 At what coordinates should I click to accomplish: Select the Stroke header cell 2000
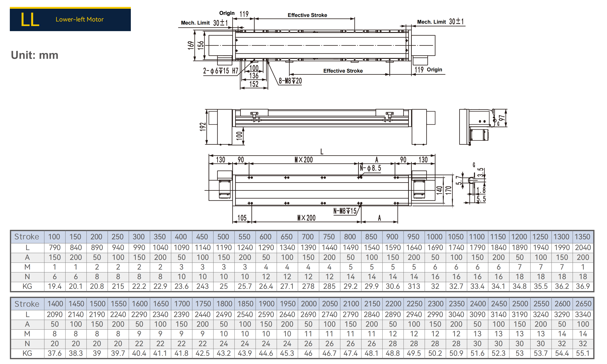click(309, 304)
